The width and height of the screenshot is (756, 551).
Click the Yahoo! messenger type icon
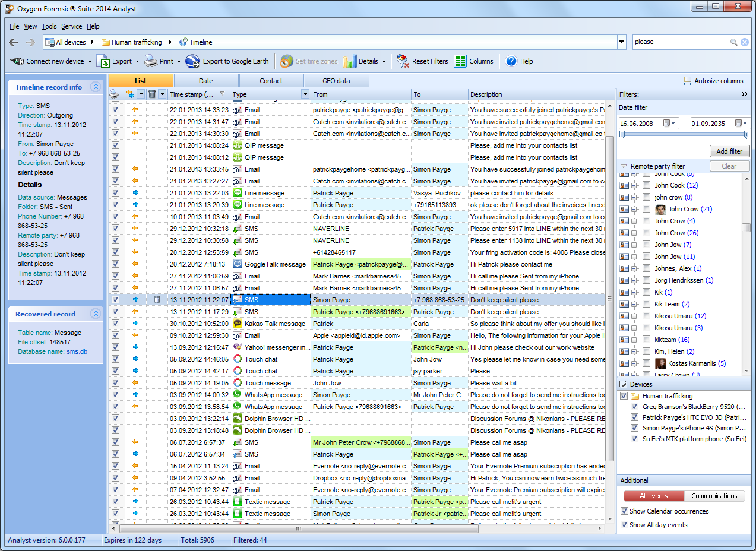(238, 347)
